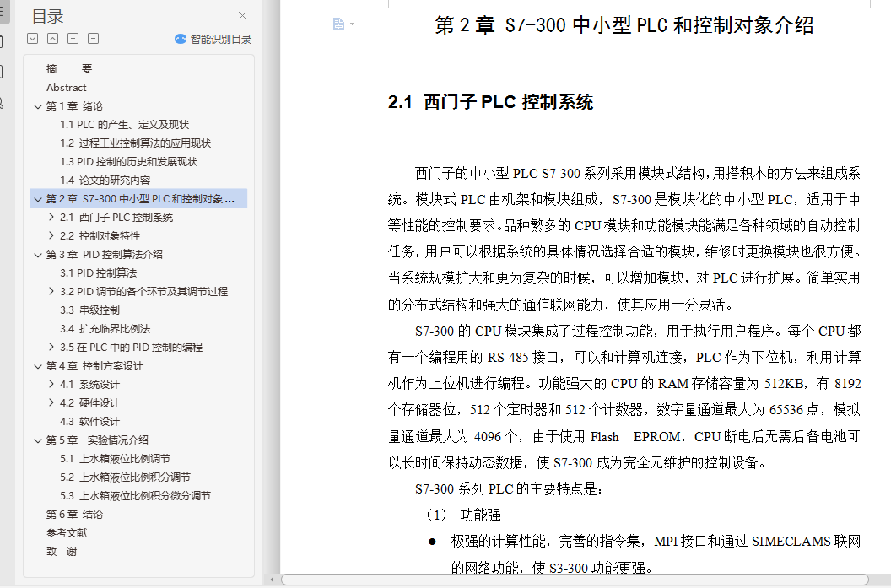Open the page layout icon beside the chapter title
The width and height of the screenshot is (891, 588).
tap(338, 24)
